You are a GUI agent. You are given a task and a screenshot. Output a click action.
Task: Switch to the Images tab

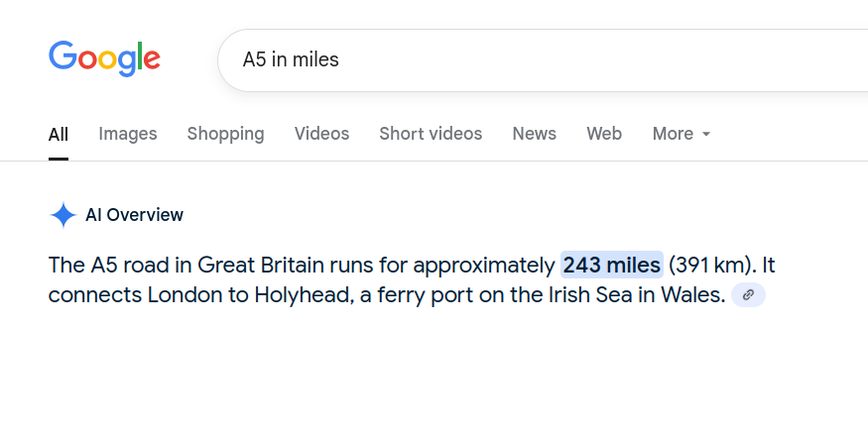tap(128, 134)
